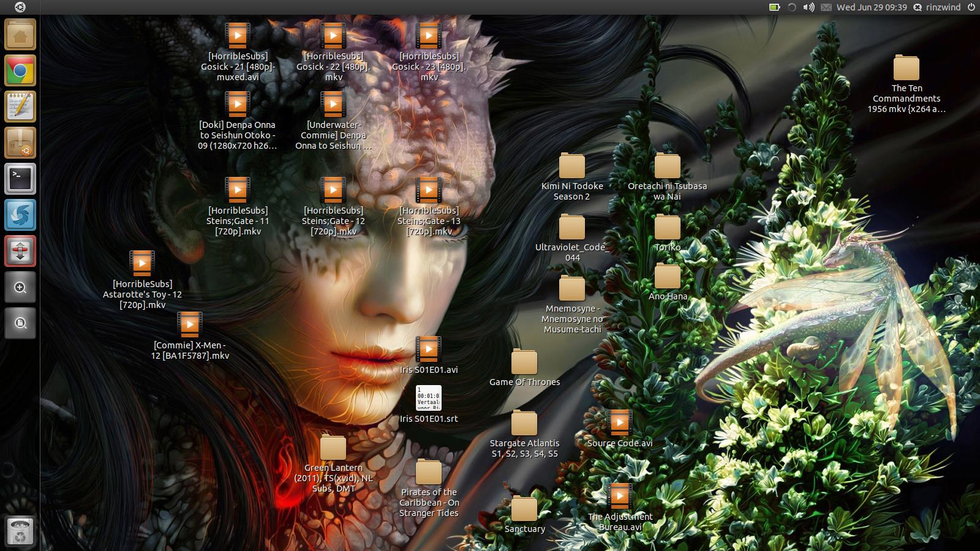Viewport: 980px width, 551px height.
Task: Open the sound volume indicator
Action: [809, 7]
